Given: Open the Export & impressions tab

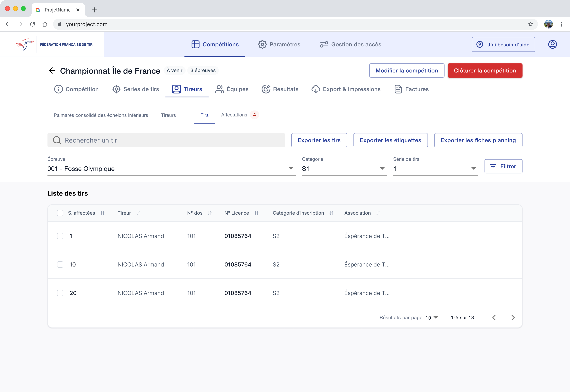Looking at the screenshot, I should pos(346,89).
